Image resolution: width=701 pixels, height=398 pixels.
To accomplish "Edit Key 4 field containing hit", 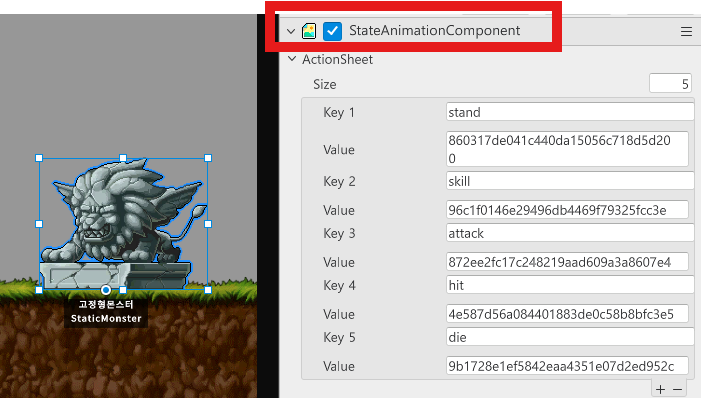I will tap(570, 285).
